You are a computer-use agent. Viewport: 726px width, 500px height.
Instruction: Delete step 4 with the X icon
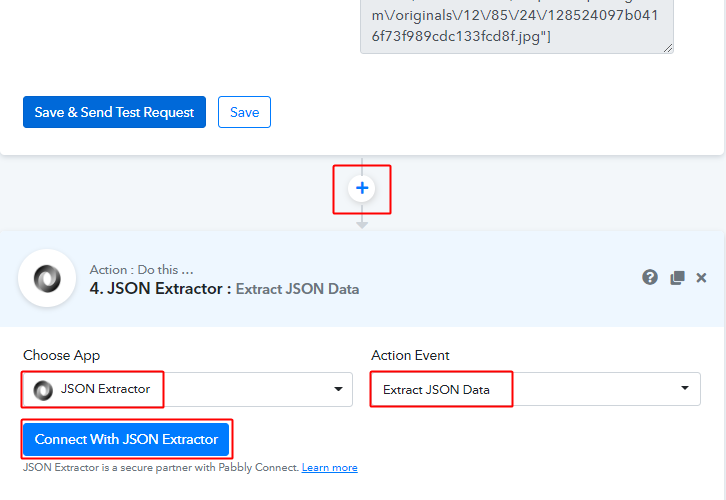(x=701, y=278)
